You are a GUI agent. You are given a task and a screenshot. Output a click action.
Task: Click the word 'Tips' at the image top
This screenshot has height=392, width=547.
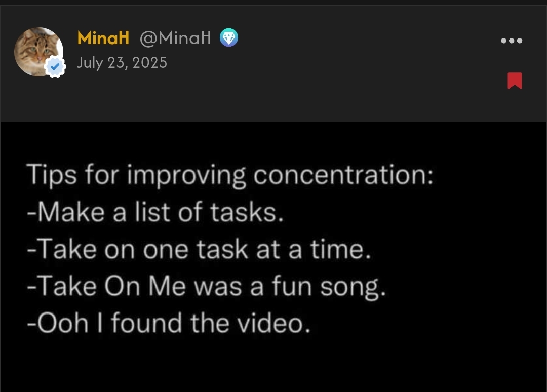click(x=51, y=175)
